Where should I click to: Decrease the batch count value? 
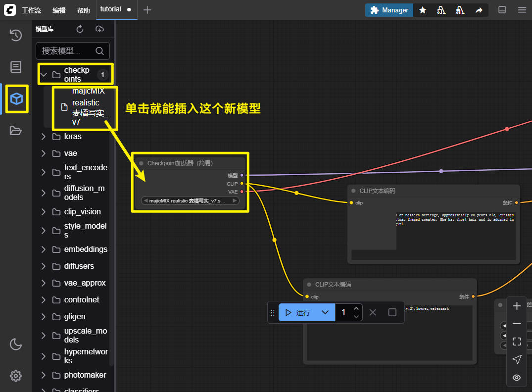356,316
